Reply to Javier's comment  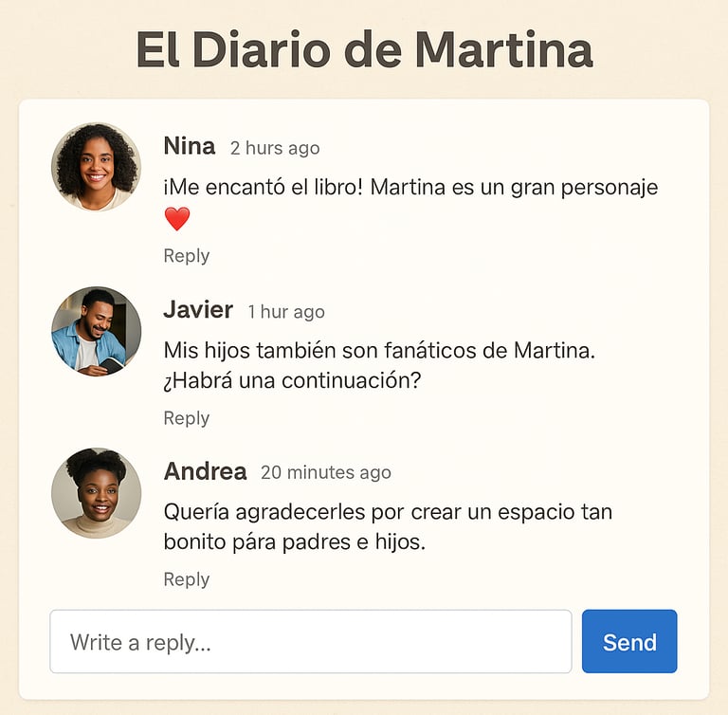(186, 418)
